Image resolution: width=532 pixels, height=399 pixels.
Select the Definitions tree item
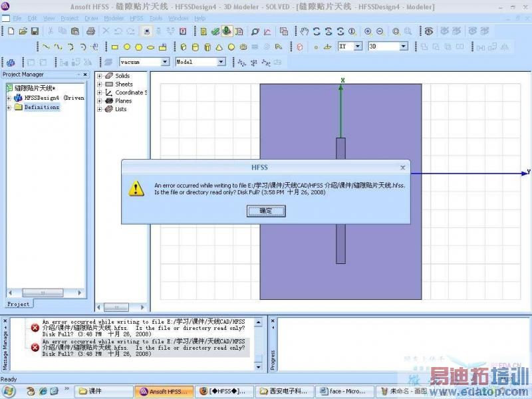point(42,107)
